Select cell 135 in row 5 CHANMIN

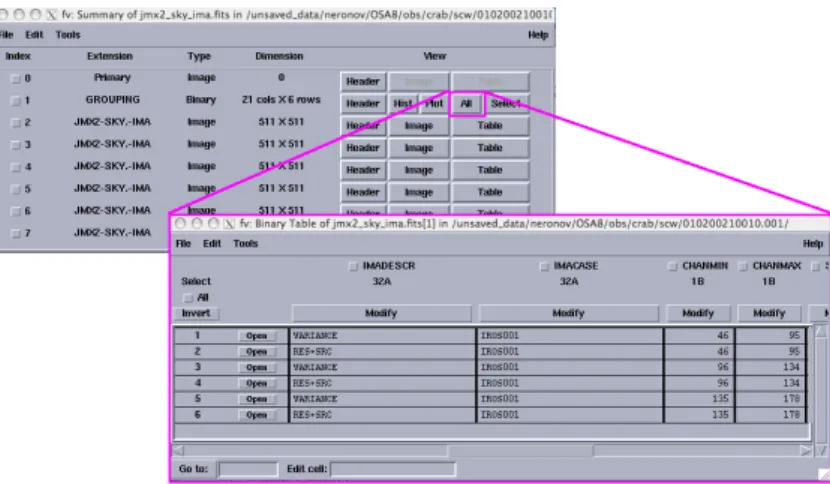[x=699, y=399]
